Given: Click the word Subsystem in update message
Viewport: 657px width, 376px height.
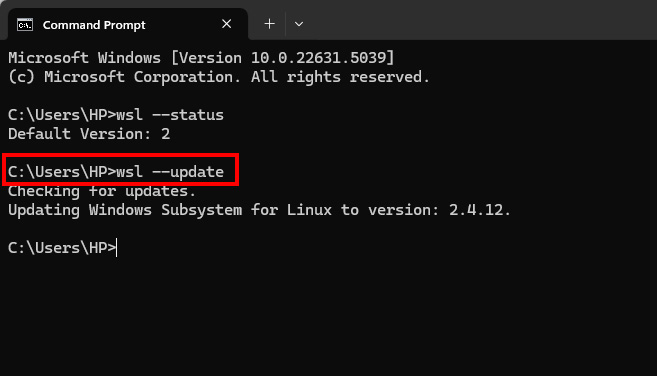Looking at the screenshot, I should pyautogui.click(x=202, y=210).
